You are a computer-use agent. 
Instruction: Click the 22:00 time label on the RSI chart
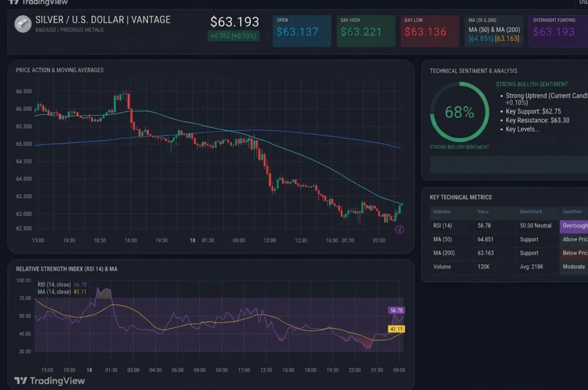click(354, 370)
